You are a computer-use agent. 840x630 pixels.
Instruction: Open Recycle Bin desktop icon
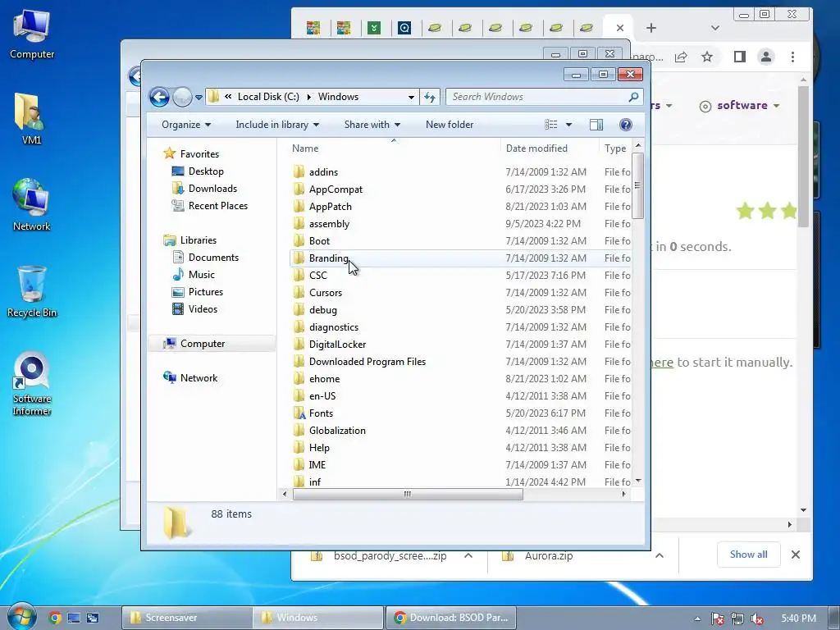[x=32, y=292]
